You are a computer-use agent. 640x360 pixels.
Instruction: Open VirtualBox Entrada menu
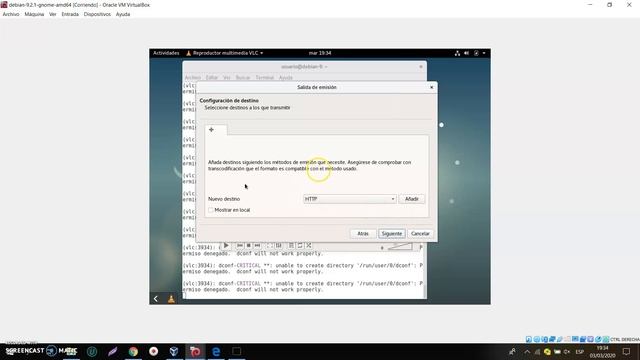pyautogui.click(x=70, y=14)
